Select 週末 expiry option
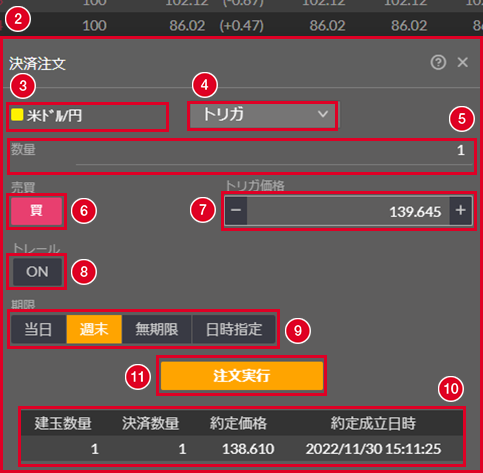This screenshot has width=483, height=473. (94, 329)
